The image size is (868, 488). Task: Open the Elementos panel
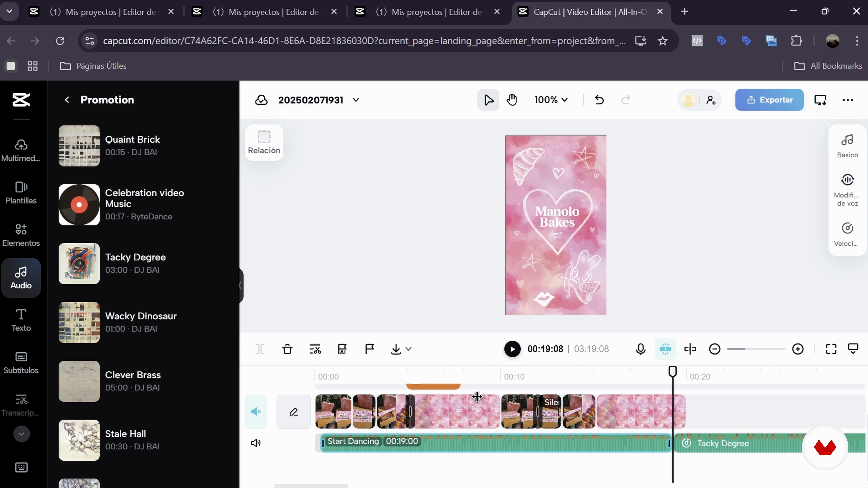(21, 235)
